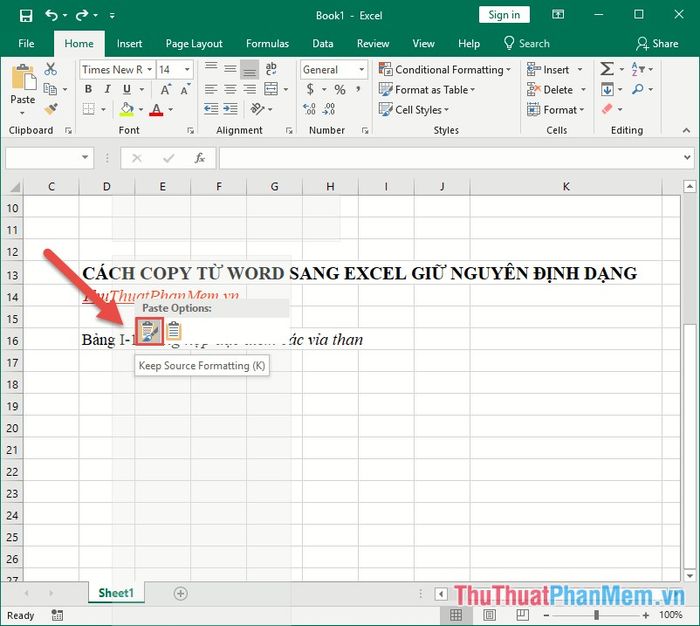Image resolution: width=700 pixels, height=626 pixels.
Task: Click the Orientation text angle icon
Action: 257,109
